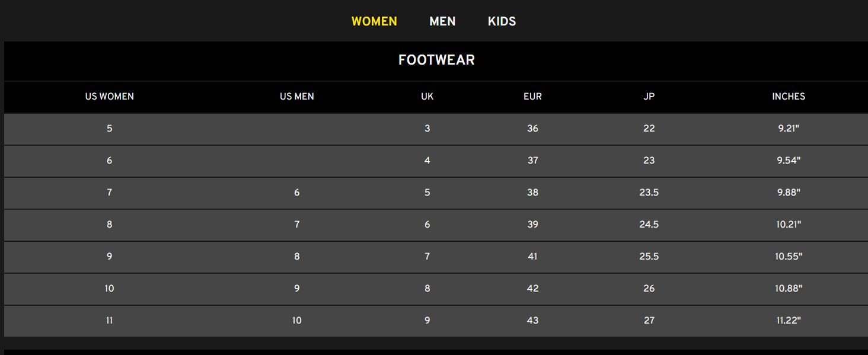Select the INCHES column header
This screenshot has height=355, width=868.
(x=789, y=97)
